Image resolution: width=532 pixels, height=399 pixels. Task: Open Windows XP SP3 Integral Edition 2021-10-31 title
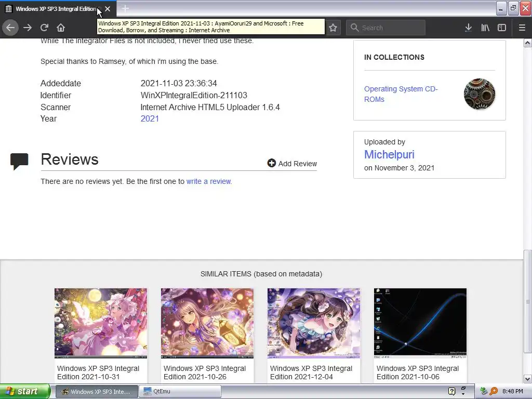[98, 373]
